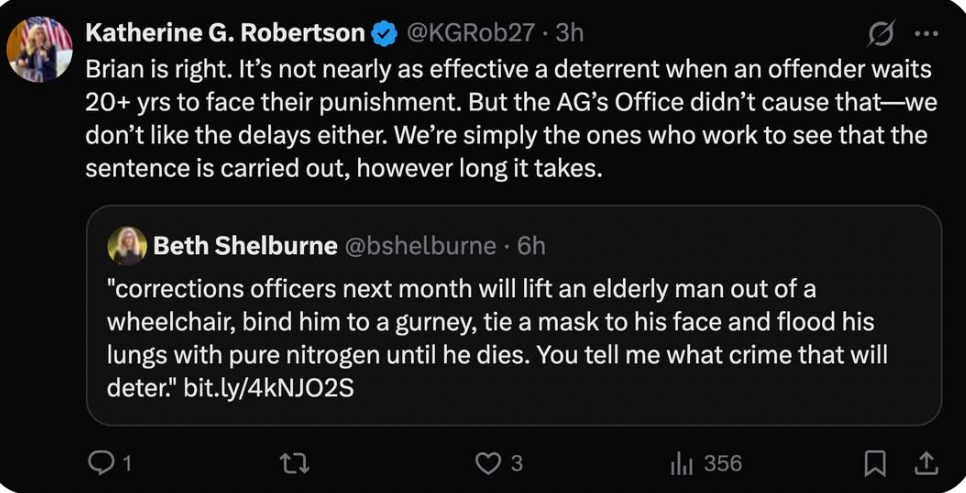Share the post via share icon
The width and height of the screenshot is (966, 493).
tap(923, 462)
